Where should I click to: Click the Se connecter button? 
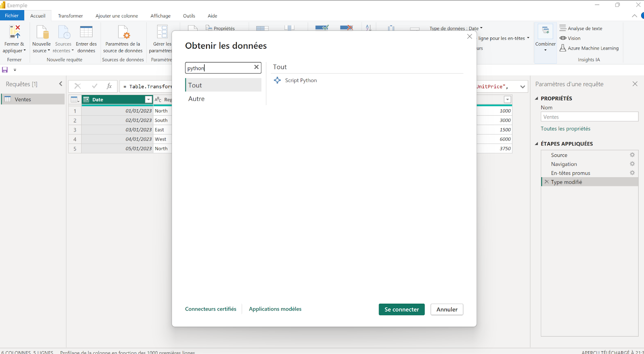pos(402,309)
